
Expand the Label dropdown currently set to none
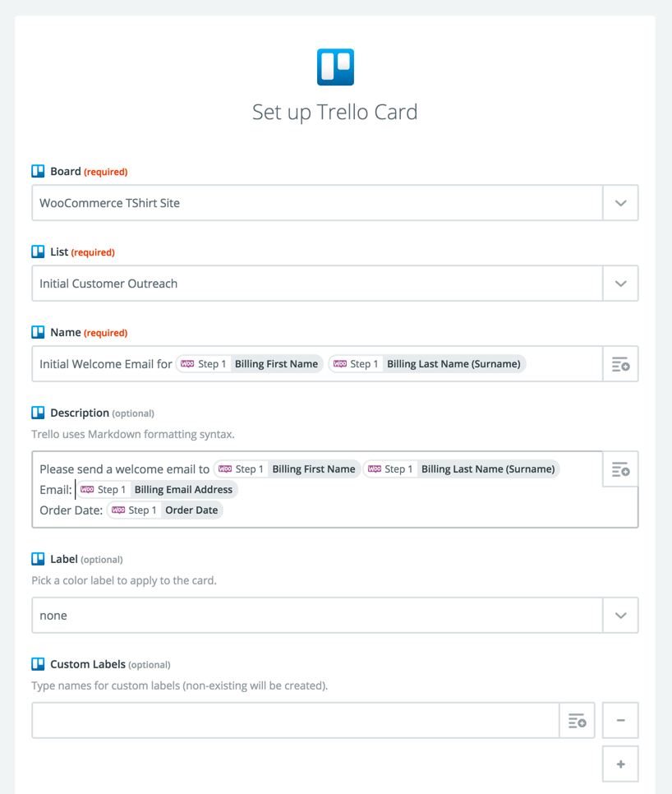622,615
